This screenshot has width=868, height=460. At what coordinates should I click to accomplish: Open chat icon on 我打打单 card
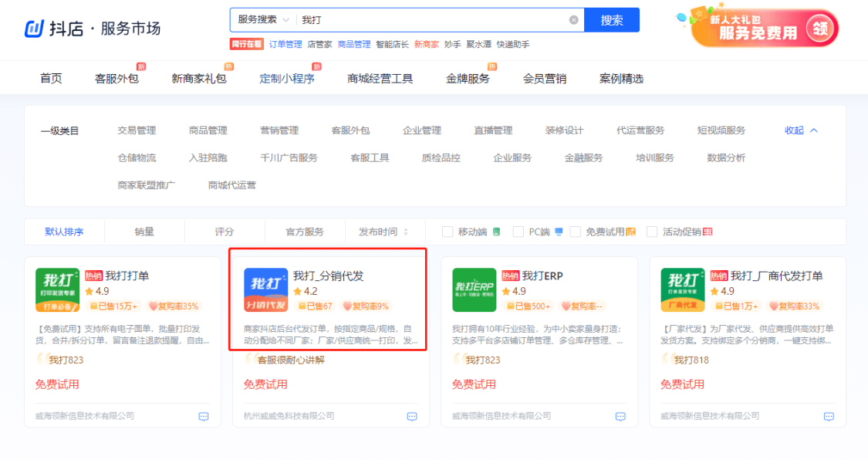(x=204, y=416)
